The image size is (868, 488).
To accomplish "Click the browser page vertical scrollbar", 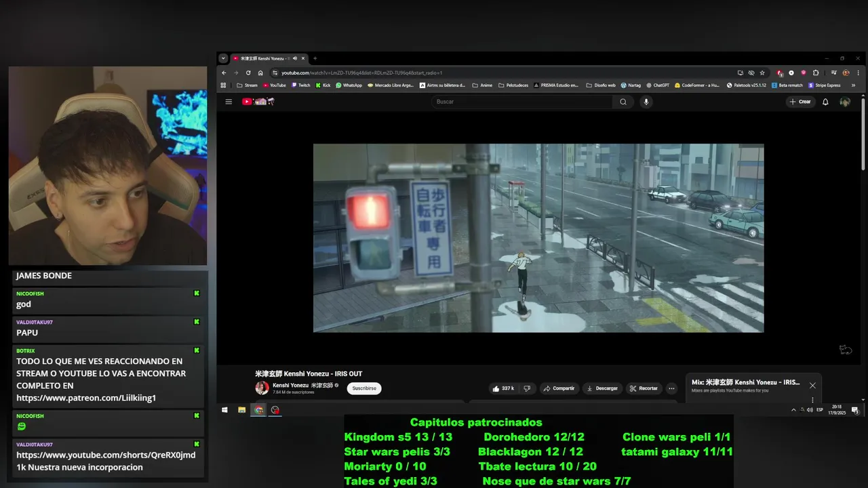I will point(863,133).
